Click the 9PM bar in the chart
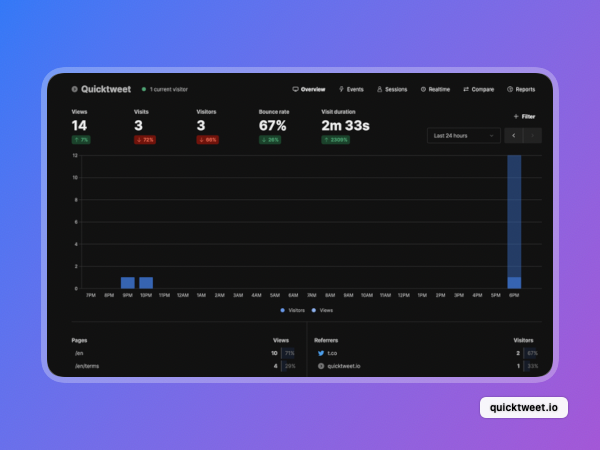 pyautogui.click(x=128, y=283)
